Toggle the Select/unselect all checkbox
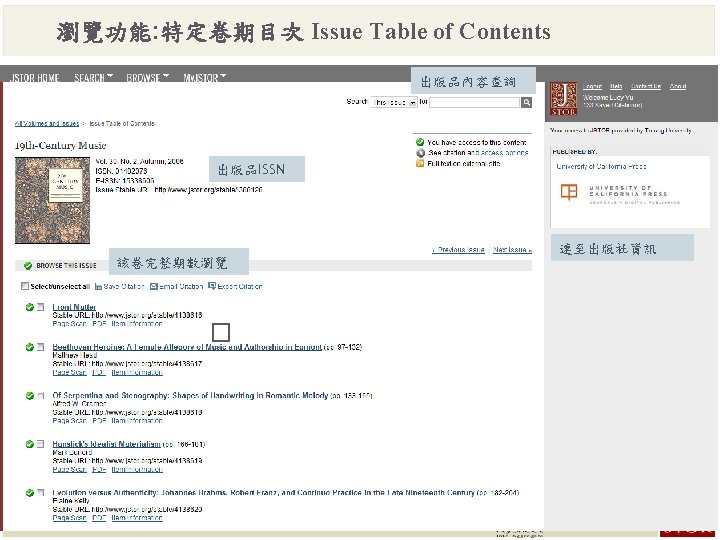Viewport: 720px width, 540px height. pyautogui.click(x=25, y=286)
